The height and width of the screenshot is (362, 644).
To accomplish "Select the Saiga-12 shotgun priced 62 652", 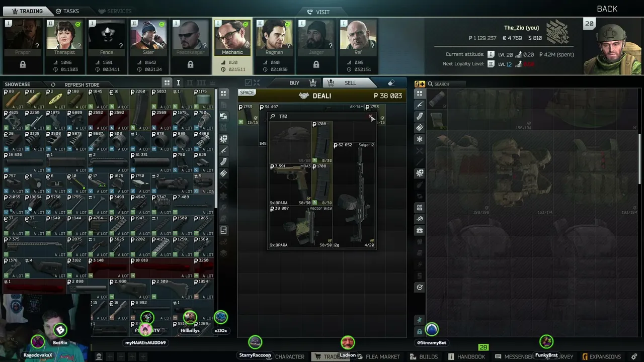I will tap(354, 195).
